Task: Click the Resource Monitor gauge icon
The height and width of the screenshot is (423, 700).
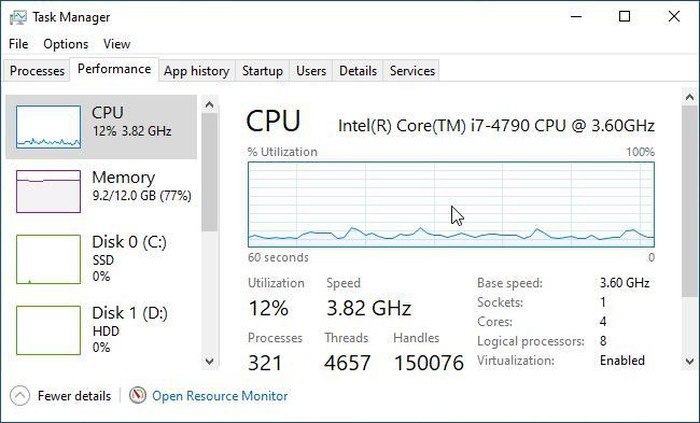Action: [138, 395]
